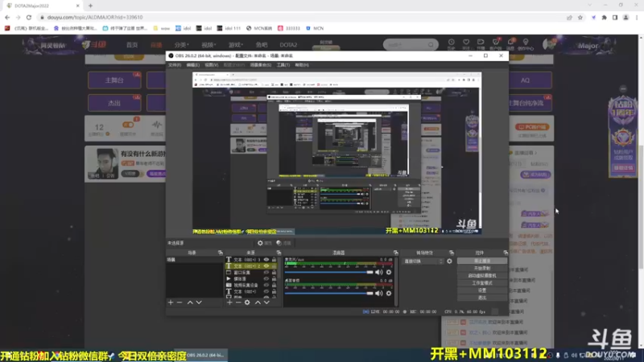Toggle lock on 视频采集设备 source
The image size is (644, 362).
pyautogui.click(x=274, y=286)
